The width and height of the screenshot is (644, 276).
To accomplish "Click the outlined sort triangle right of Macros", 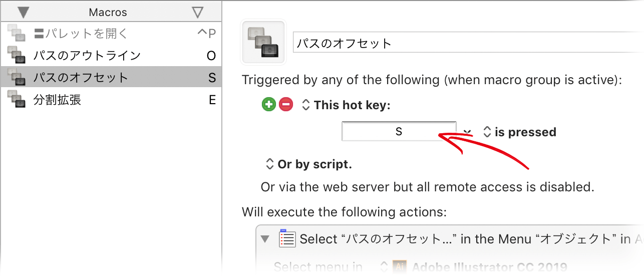I will tap(198, 12).
